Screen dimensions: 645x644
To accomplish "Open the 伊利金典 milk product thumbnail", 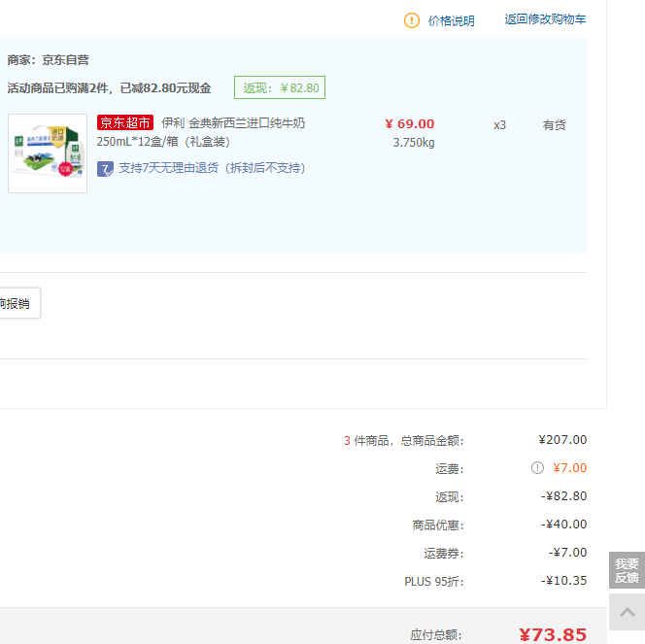I will (x=48, y=153).
